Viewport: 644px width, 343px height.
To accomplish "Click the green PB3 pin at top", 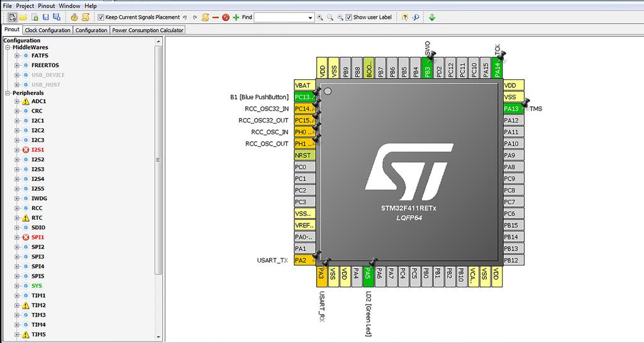I will 427,68.
